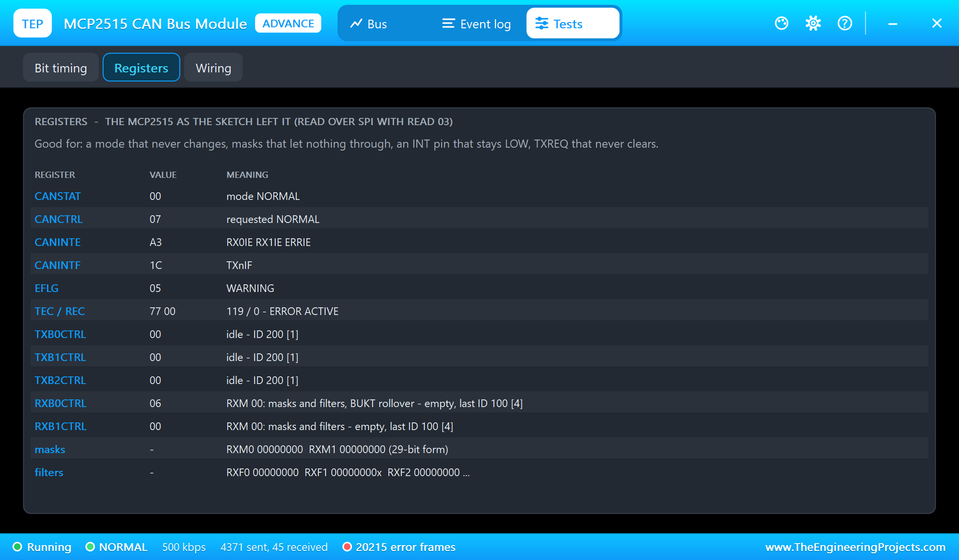Click the CANCTRL register name
The height and width of the screenshot is (560, 959).
[x=58, y=219]
